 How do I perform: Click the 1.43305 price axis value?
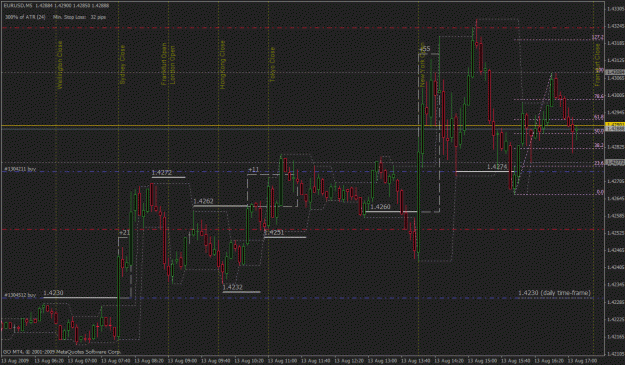click(615, 8)
